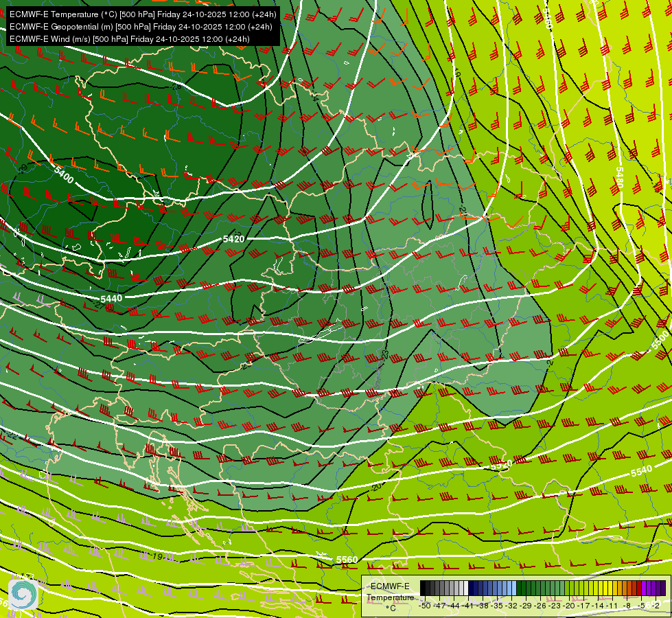Click the bright purple -5 legend swatch
Image resolution: width=672 pixels, height=618 pixels.
(644, 588)
